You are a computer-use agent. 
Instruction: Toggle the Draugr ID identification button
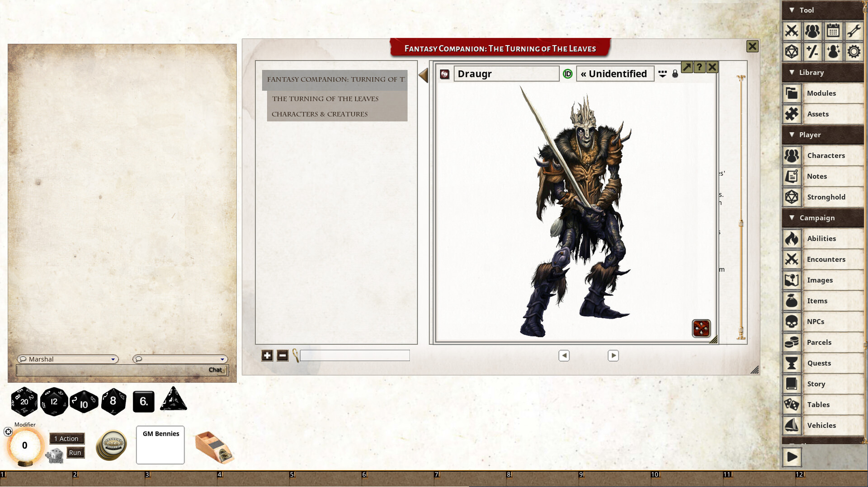pyautogui.click(x=567, y=74)
